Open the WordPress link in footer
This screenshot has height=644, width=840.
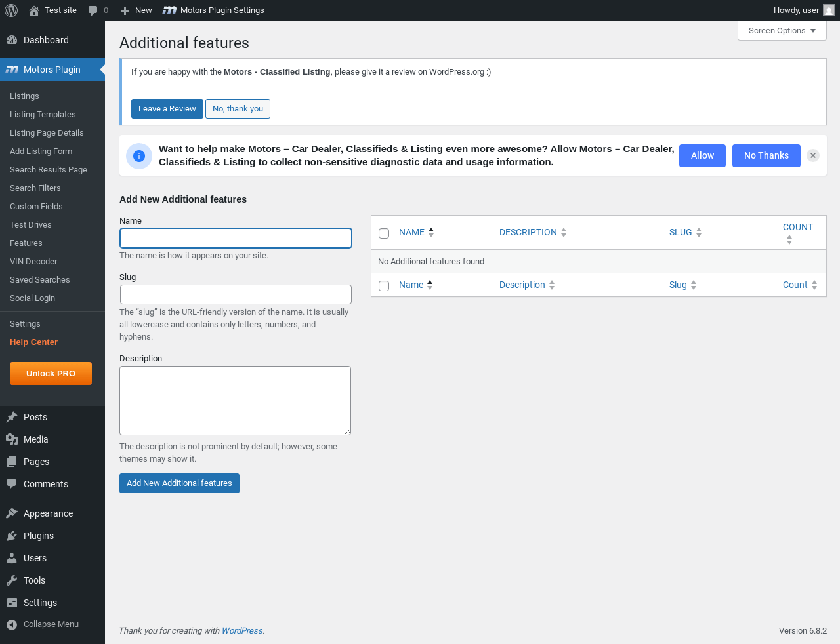[x=242, y=631]
